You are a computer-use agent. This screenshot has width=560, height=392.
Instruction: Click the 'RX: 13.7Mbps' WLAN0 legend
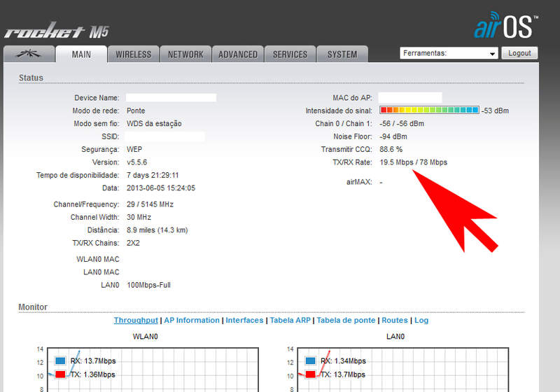pyautogui.click(x=93, y=361)
